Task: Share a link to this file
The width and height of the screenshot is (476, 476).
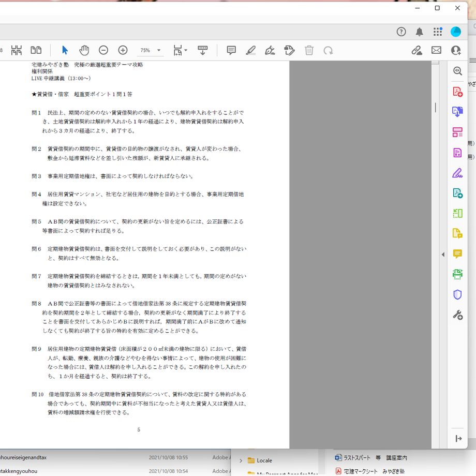Action: tap(416, 50)
